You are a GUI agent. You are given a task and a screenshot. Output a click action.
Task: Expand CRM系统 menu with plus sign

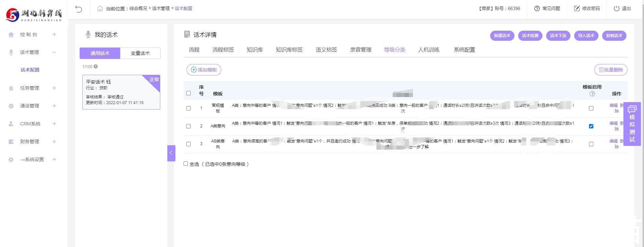point(54,124)
